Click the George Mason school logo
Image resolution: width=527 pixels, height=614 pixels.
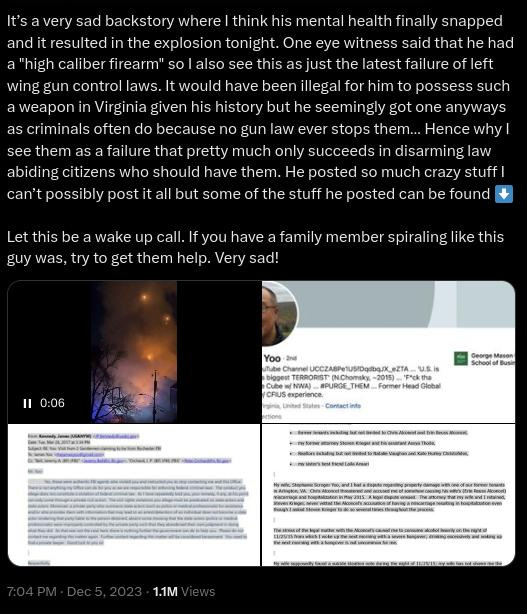coord(461,358)
